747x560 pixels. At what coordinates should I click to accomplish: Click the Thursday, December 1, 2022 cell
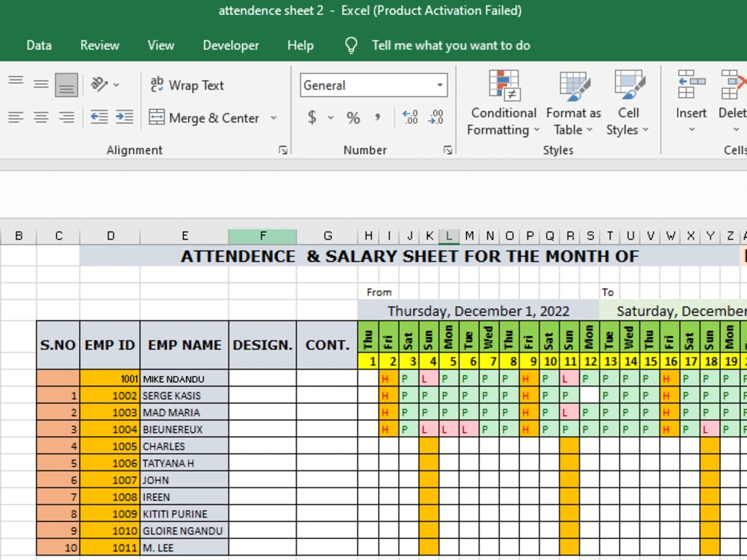(x=478, y=311)
